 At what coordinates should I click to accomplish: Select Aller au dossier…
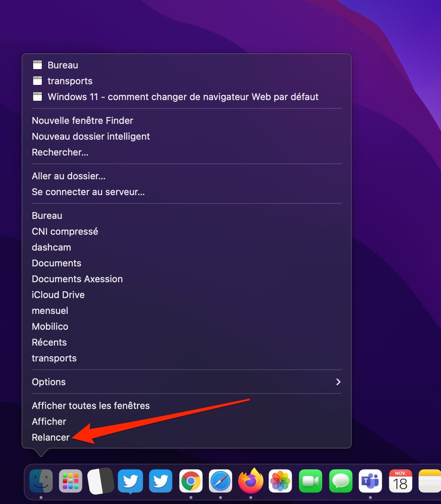coord(187,176)
